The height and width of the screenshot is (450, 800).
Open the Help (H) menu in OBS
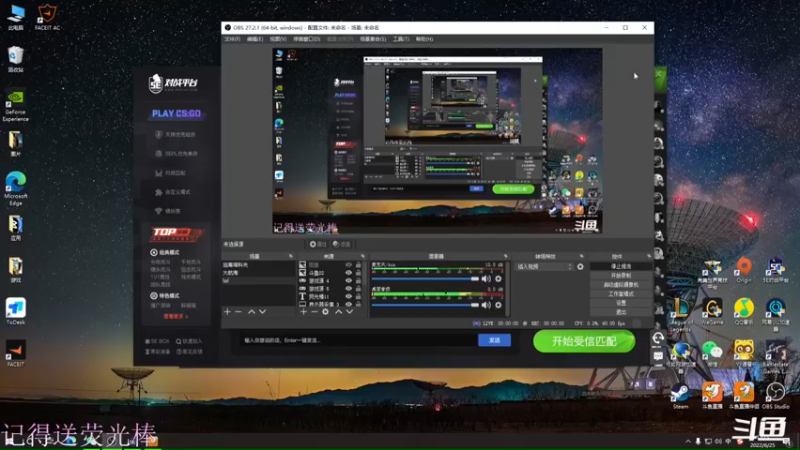pyautogui.click(x=424, y=39)
